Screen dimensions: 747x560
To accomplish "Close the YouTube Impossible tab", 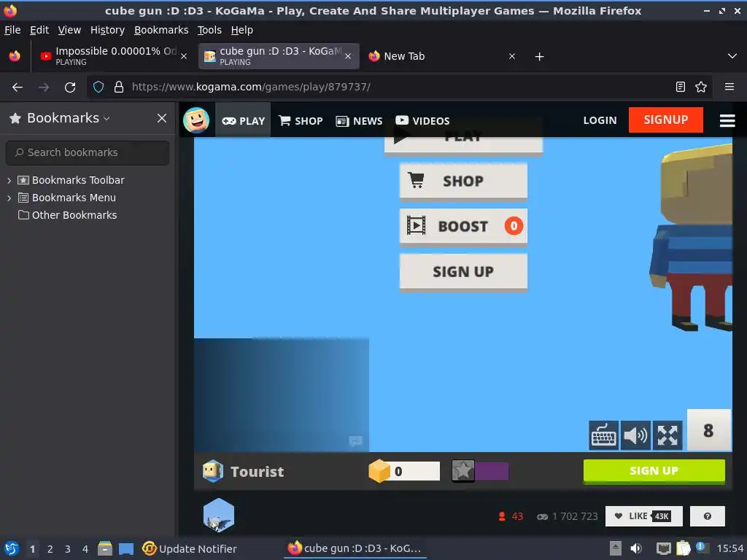I will (x=184, y=56).
